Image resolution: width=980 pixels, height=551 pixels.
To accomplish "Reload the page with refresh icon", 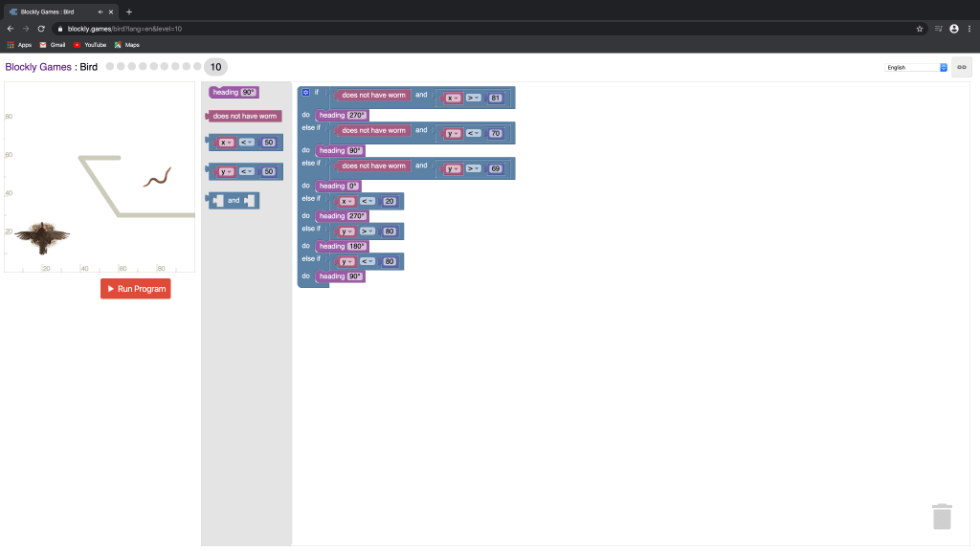I will [41, 29].
